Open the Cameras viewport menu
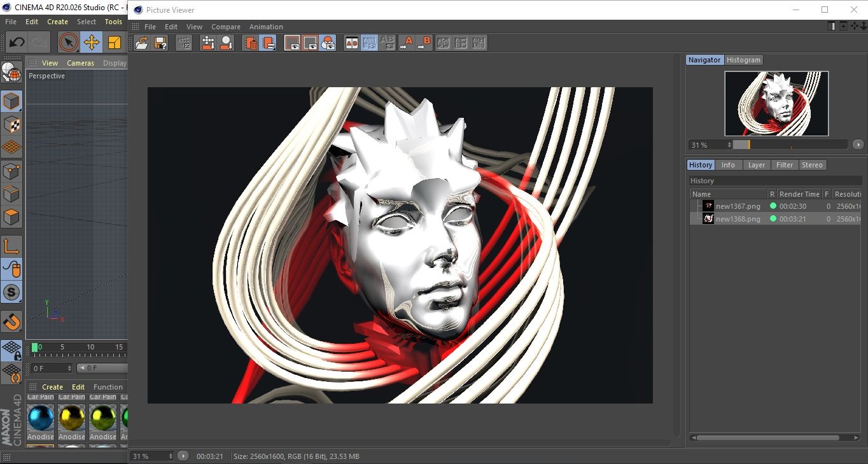The width and height of the screenshot is (868, 464). tap(80, 63)
